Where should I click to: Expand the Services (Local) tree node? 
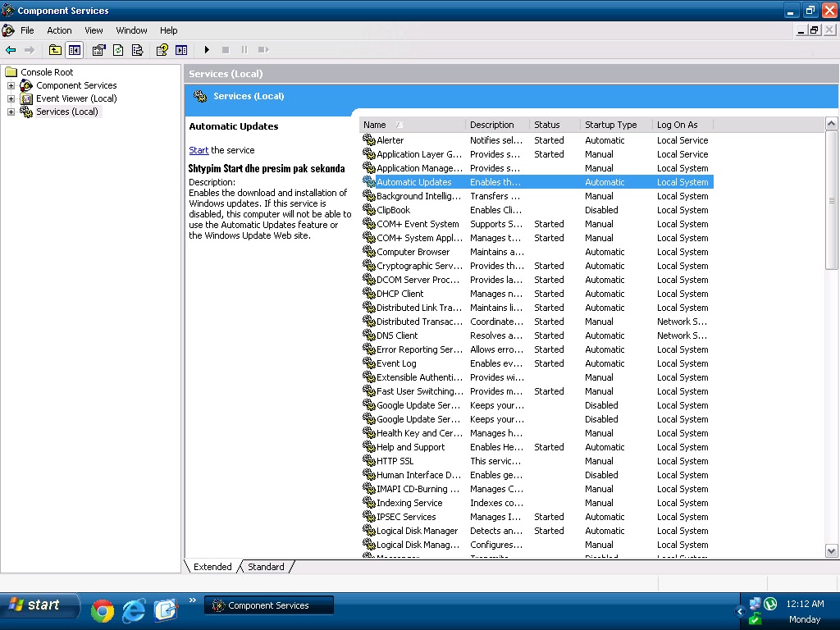coord(11,112)
